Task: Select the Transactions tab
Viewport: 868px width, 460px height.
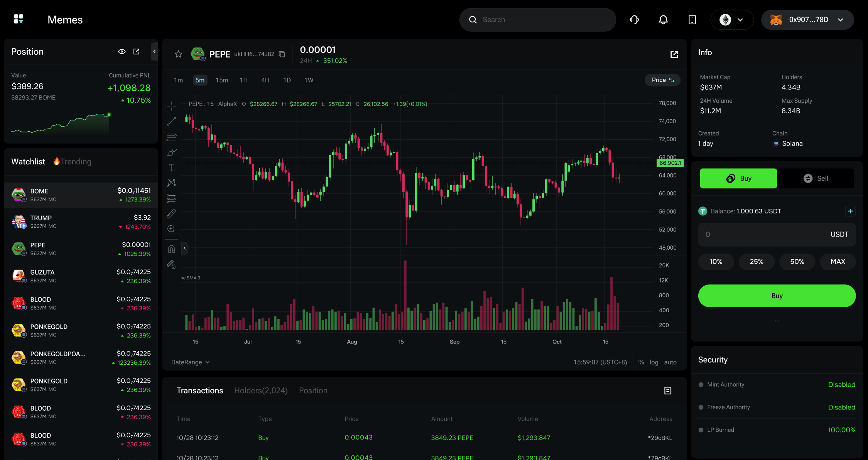Action: [200, 391]
